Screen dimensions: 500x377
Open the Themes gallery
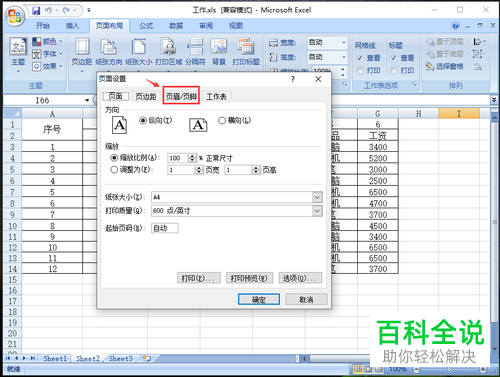click(18, 54)
